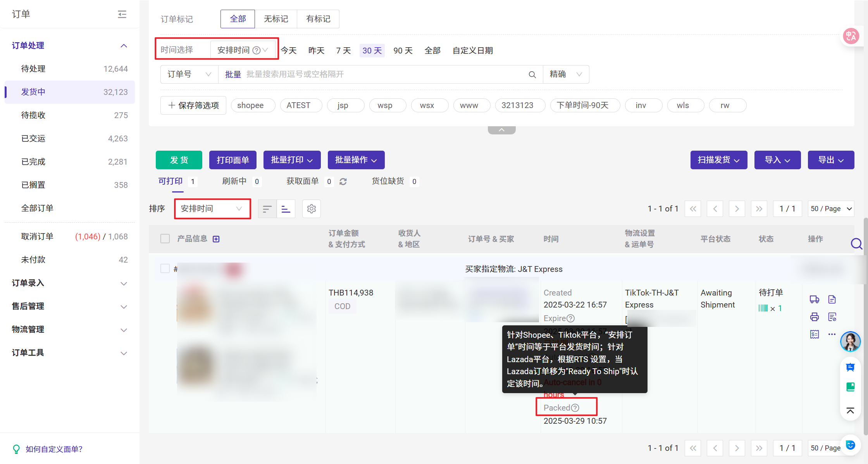Expand the 订单录入 section
Viewport: 868px width, 464px height.
point(124,284)
